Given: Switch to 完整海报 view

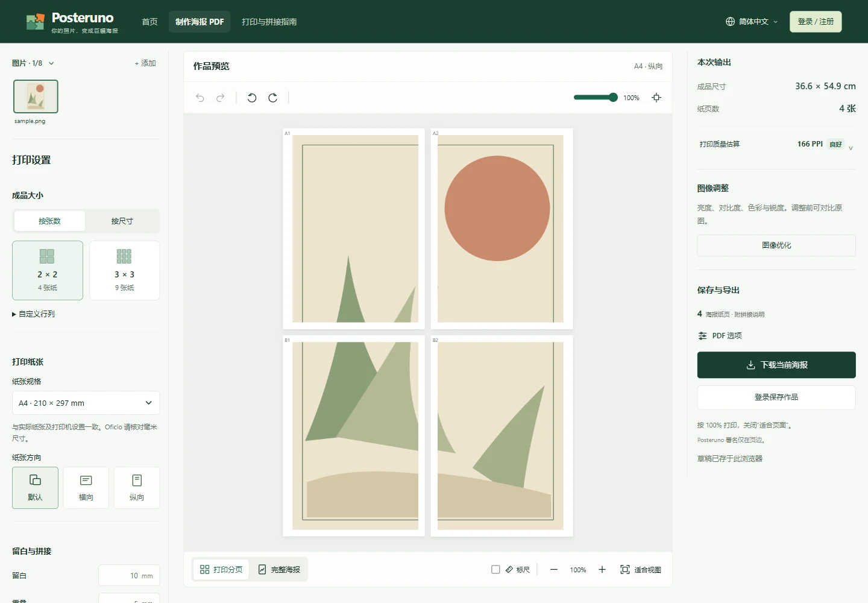Looking at the screenshot, I should click(x=279, y=570).
